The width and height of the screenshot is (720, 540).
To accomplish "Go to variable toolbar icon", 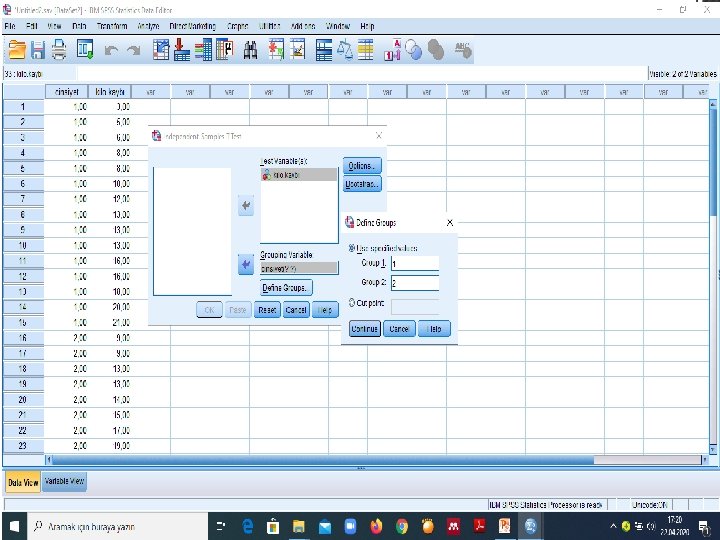I will (x=182, y=50).
